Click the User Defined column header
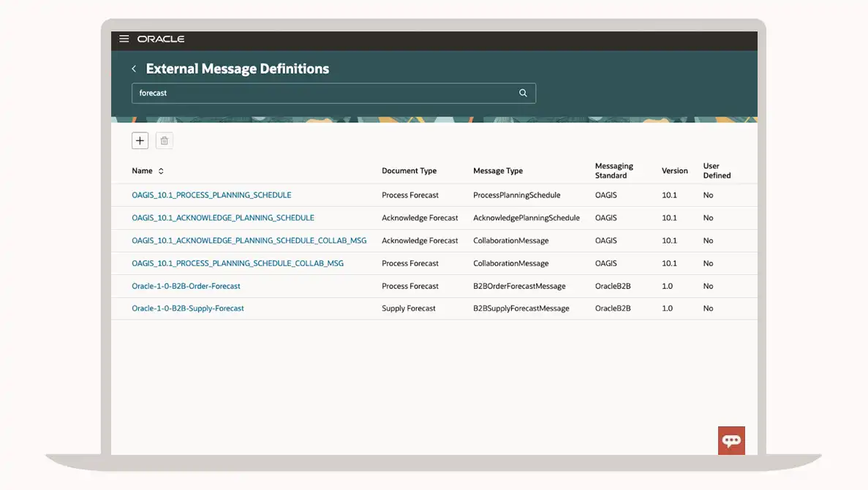The image size is (868, 490). point(717,170)
